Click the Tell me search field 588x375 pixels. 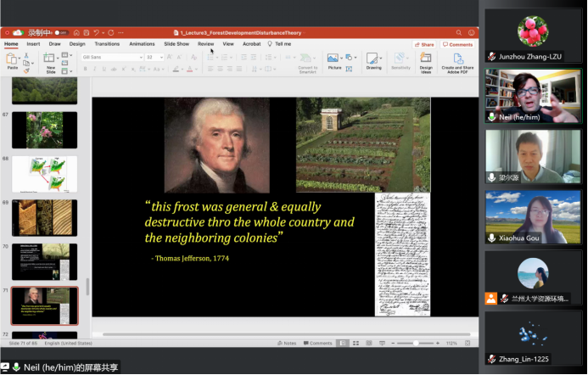(x=280, y=44)
